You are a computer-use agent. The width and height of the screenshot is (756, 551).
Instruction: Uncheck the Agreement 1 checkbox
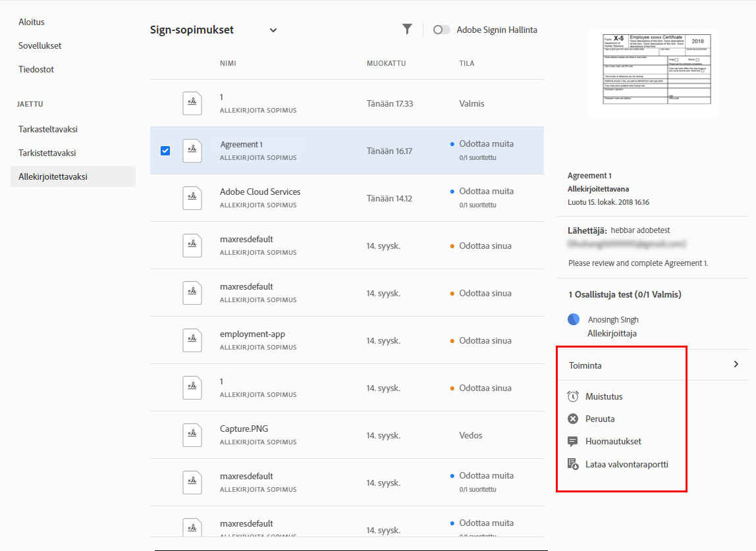(x=165, y=151)
